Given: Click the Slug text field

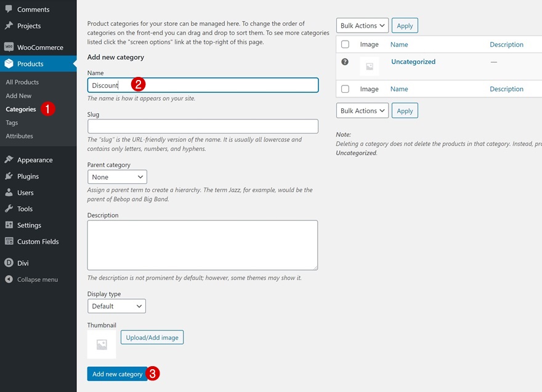Looking at the screenshot, I should click(x=203, y=126).
